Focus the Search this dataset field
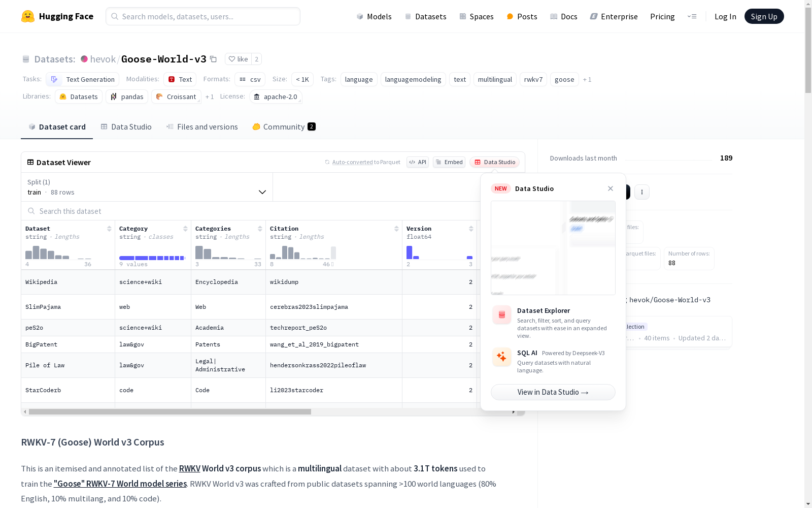Viewport: 812px width, 508px height. click(251, 211)
